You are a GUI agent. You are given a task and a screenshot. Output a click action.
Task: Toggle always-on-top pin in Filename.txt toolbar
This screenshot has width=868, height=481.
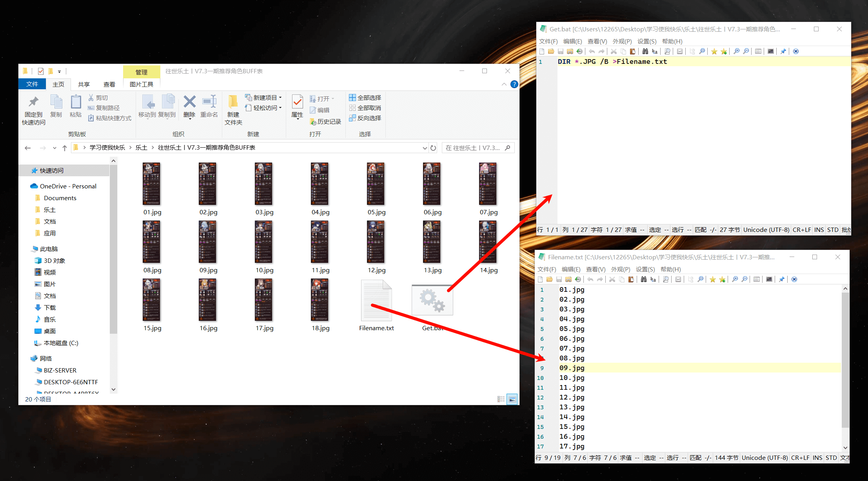tap(781, 279)
